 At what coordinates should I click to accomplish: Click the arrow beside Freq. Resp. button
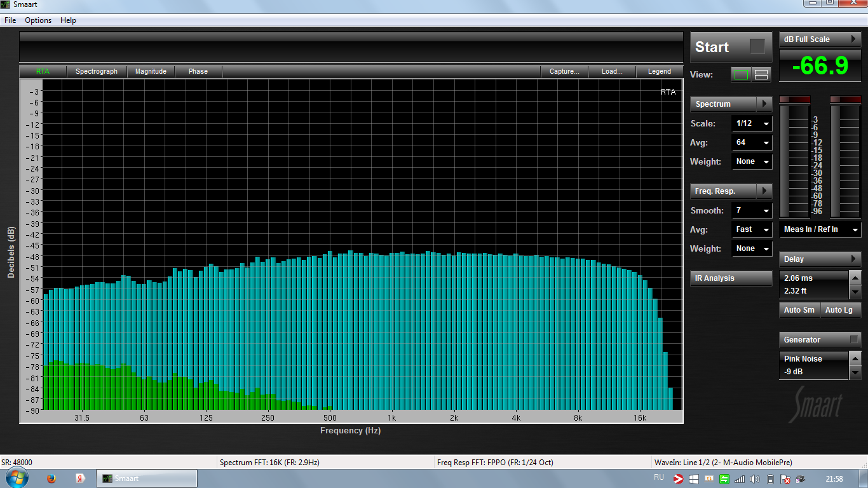[765, 191]
